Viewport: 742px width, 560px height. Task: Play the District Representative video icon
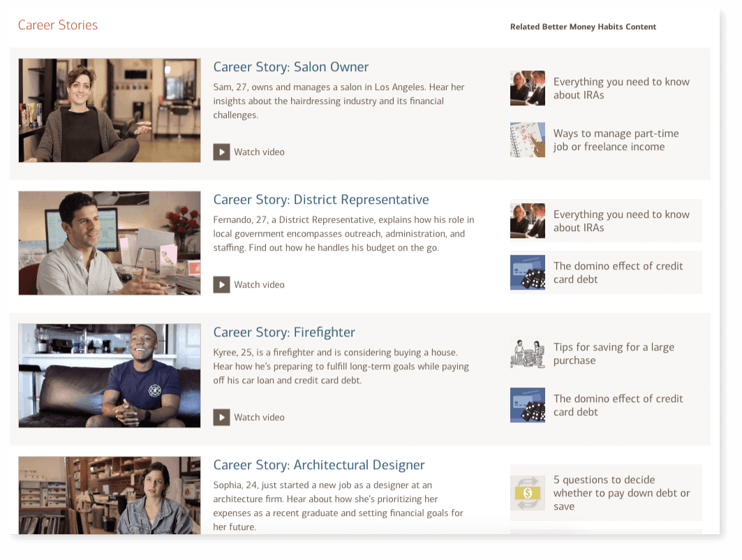(221, 284)
